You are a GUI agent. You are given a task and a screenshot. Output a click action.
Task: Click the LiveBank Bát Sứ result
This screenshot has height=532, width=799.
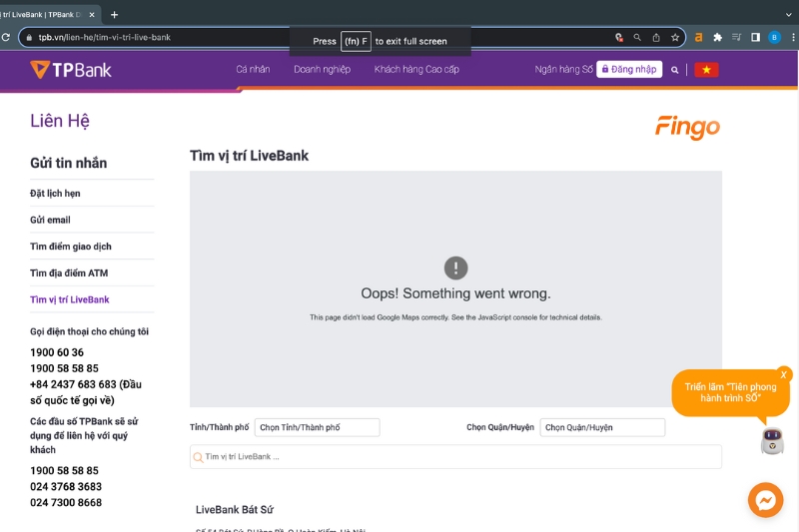click(235, 510)
